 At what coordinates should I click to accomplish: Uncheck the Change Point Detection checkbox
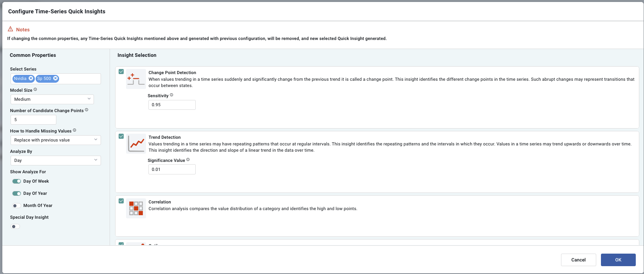click(121, 72)
